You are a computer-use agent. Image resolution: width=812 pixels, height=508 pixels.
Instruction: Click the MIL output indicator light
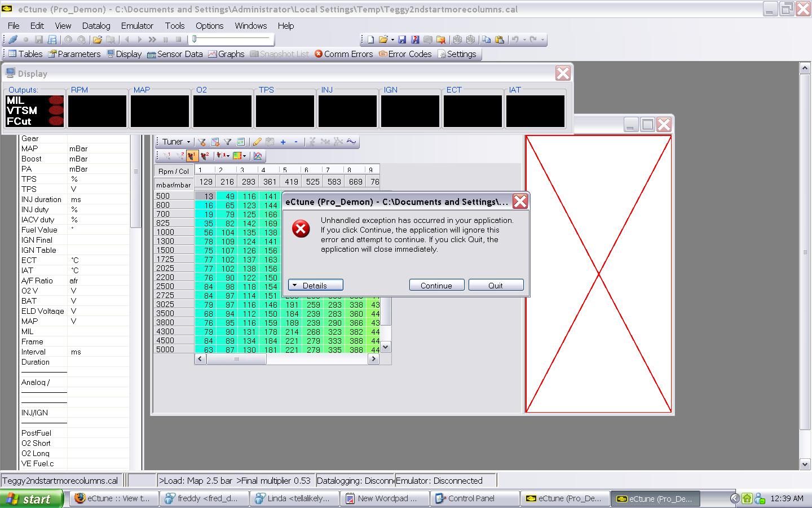[x=56, y=100]
